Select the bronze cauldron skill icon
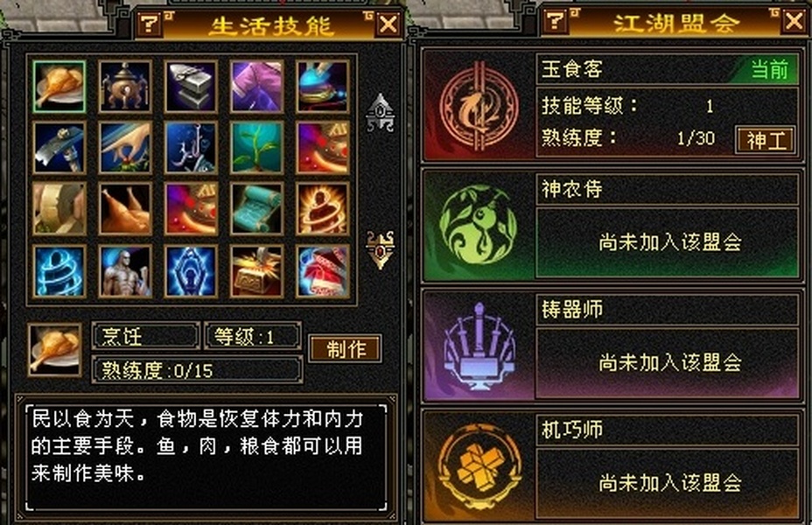This screenshot has height=525, width=812. pyautogui.click(x=125, y=87)
